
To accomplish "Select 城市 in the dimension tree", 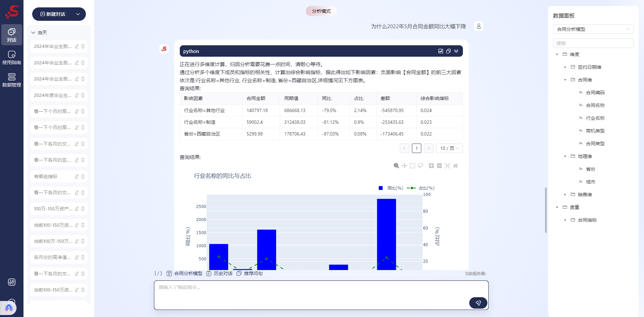I will 590,182.
